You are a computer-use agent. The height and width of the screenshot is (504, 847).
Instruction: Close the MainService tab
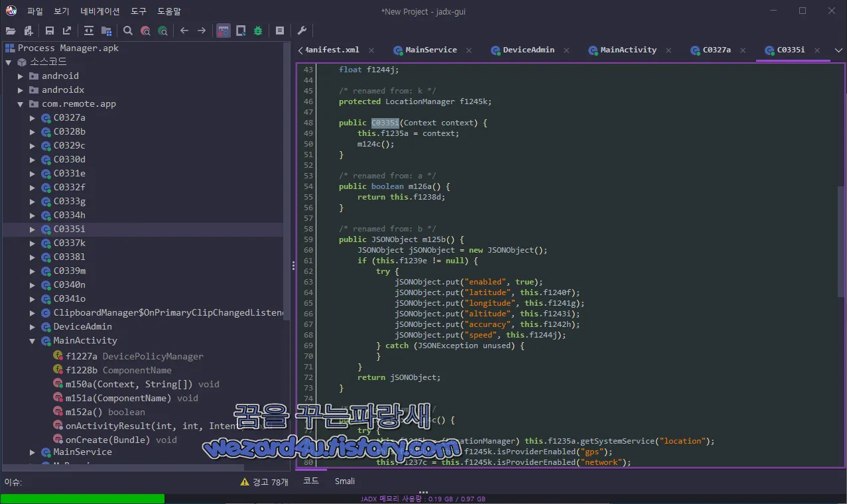pos(470,50)
